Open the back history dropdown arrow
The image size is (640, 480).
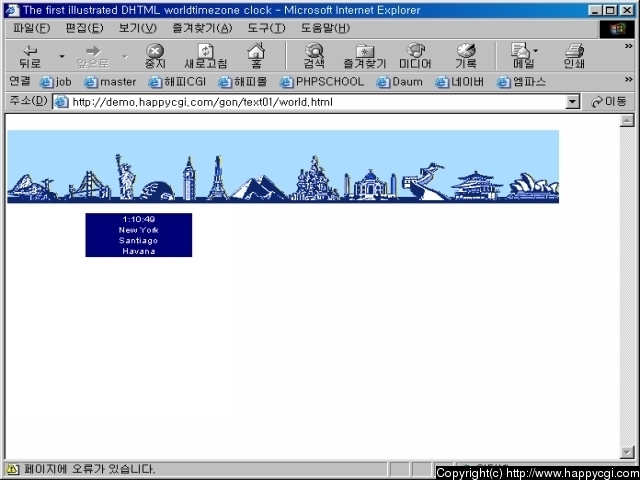coord(62,56)
